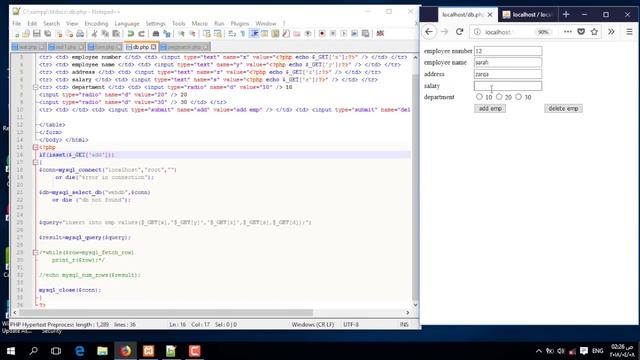The image size is (640, 360).
Task: Click the address input field
Action: coord(508,74)
